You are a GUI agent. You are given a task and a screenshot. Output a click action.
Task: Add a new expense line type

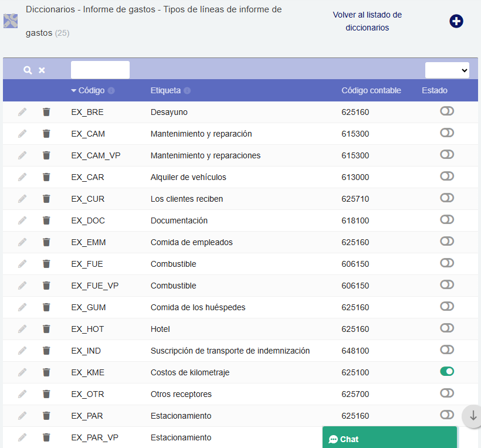(456, 21)
